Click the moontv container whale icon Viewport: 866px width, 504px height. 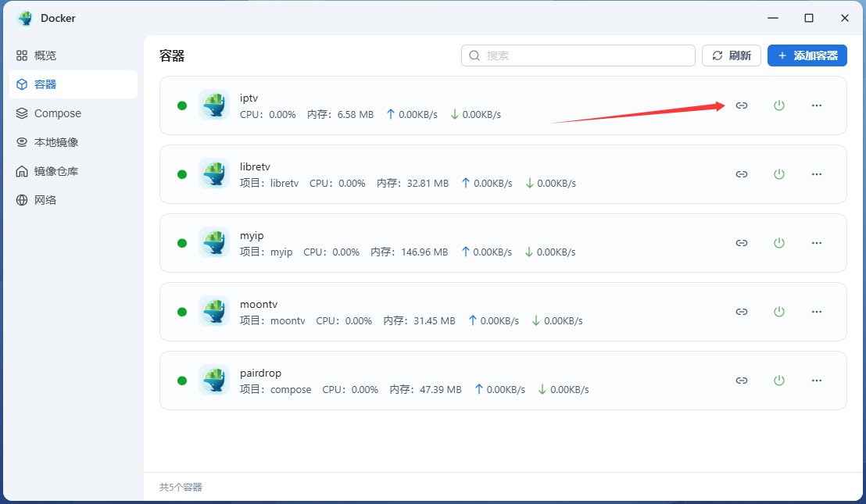[214, 311]
